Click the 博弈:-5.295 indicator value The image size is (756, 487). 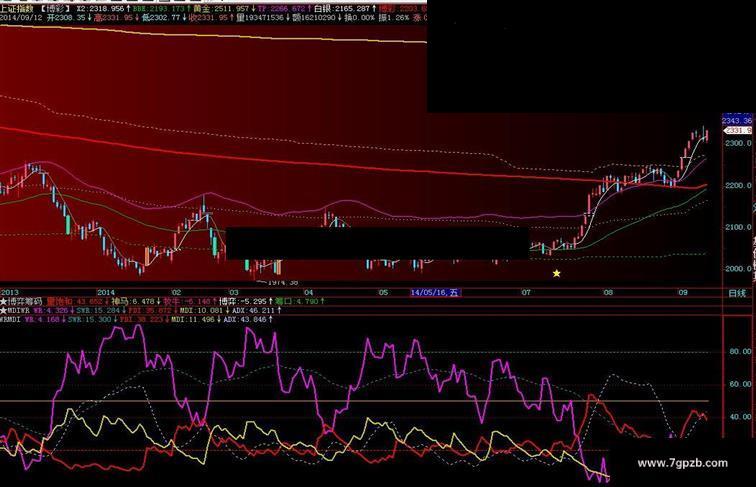(x=245, y=301)
